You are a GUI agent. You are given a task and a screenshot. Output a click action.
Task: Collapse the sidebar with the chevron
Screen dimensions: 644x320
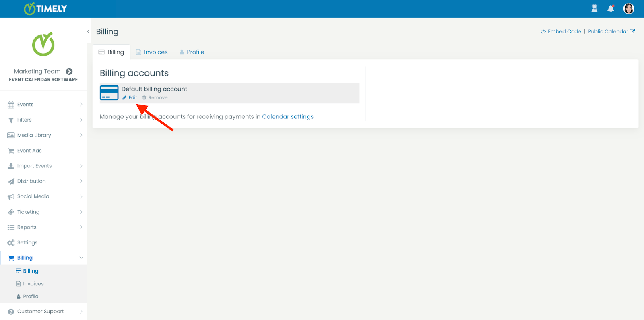coord(88,31)
